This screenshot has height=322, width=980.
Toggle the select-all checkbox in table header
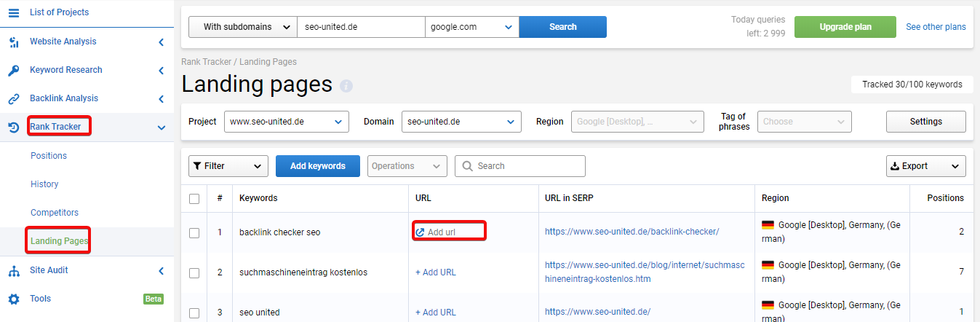[x=194, y=198]
